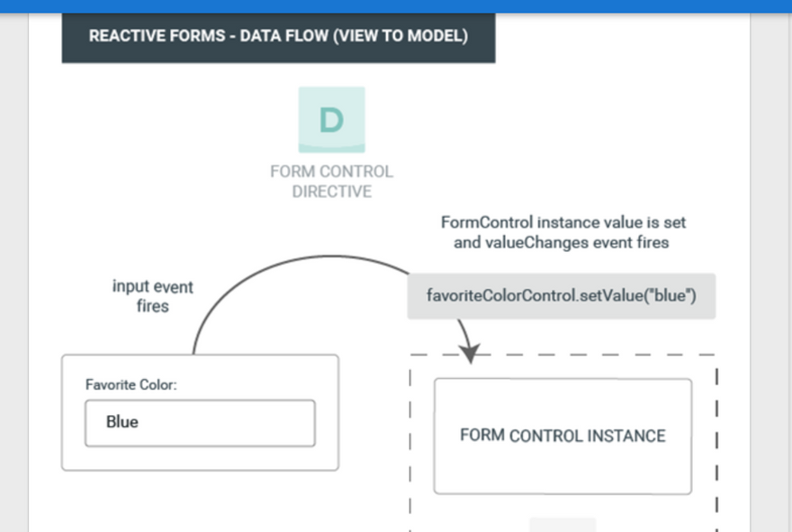Image resolution: width=792 pixels, height=532 pixels.
Task: Click the left dashed border of the container
Action: 410,441
